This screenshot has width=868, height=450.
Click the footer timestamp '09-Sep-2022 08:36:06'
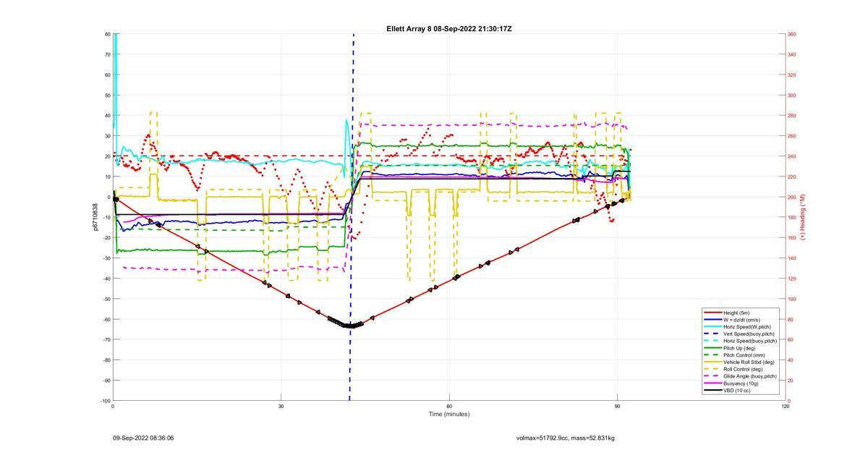(x=143, y=438)
